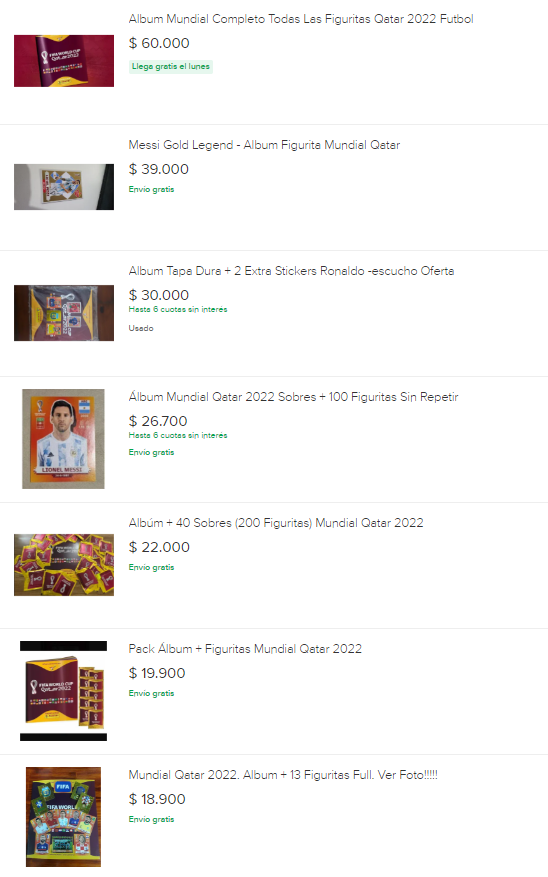Open the Lionel Messi sticker card image
Screen dimensions: 548x877
pos(63,439)
